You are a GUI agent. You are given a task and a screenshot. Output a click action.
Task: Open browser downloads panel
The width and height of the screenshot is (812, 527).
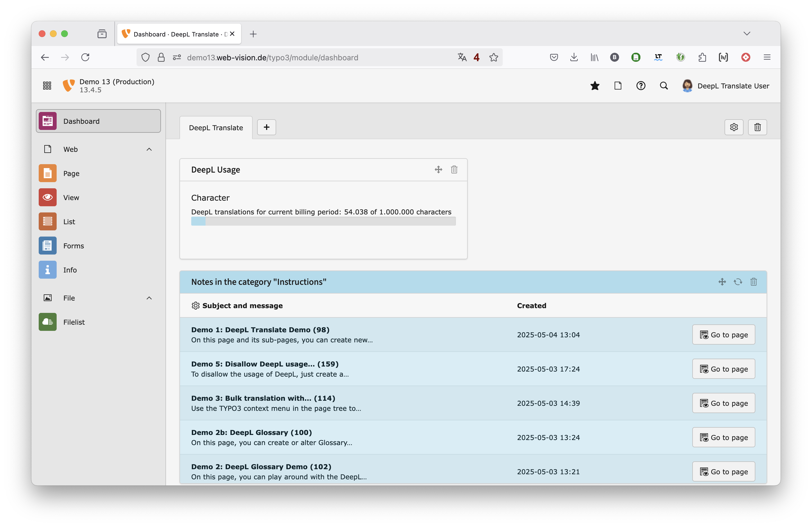pyautogui.click(x=574, y=57)
